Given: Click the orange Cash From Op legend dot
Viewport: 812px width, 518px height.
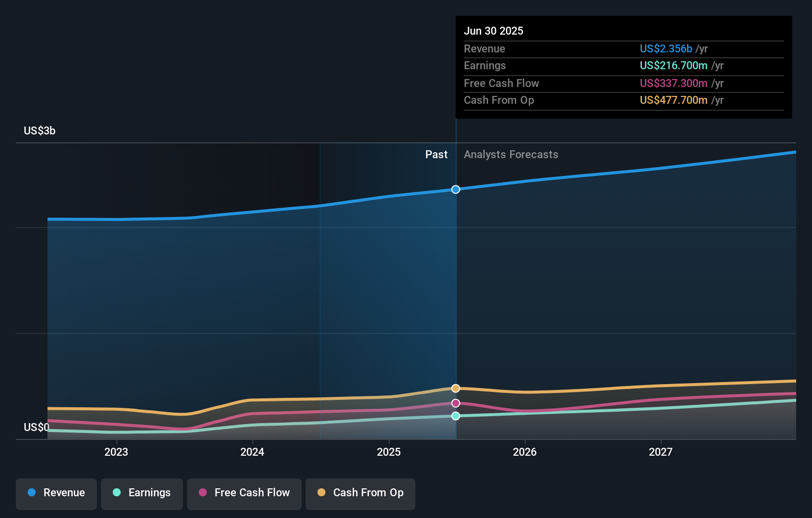Looking at the screenshot, I should (321, 493).
